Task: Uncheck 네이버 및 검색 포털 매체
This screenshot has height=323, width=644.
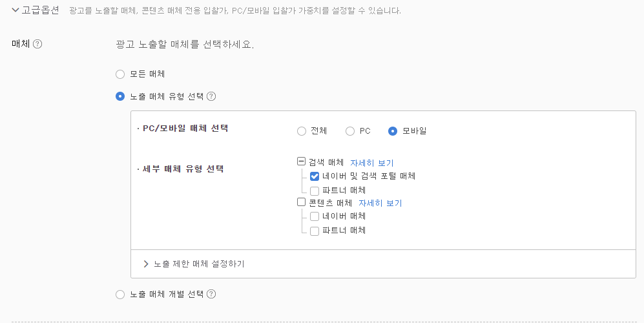Action: pos(314,176)
